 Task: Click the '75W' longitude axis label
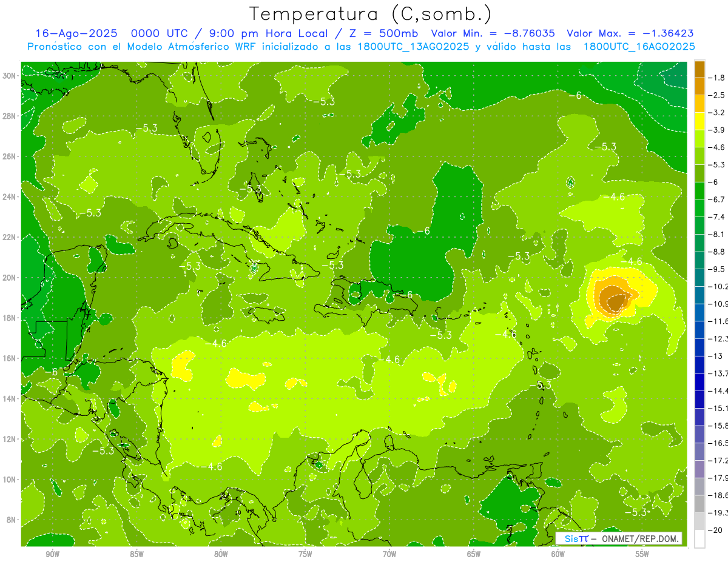(x=305, y=554)
